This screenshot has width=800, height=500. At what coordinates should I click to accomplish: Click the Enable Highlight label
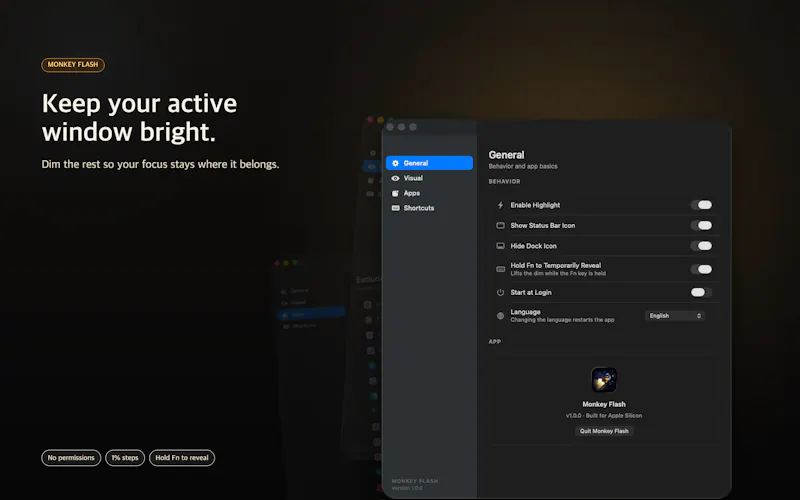point(535,205)
